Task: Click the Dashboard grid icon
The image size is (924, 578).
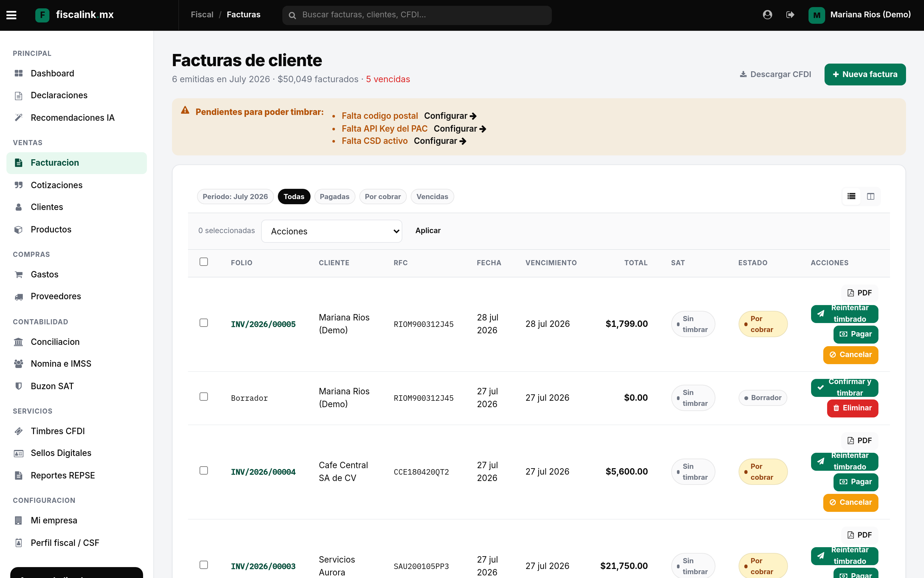Action: click(x=18, y=74)
